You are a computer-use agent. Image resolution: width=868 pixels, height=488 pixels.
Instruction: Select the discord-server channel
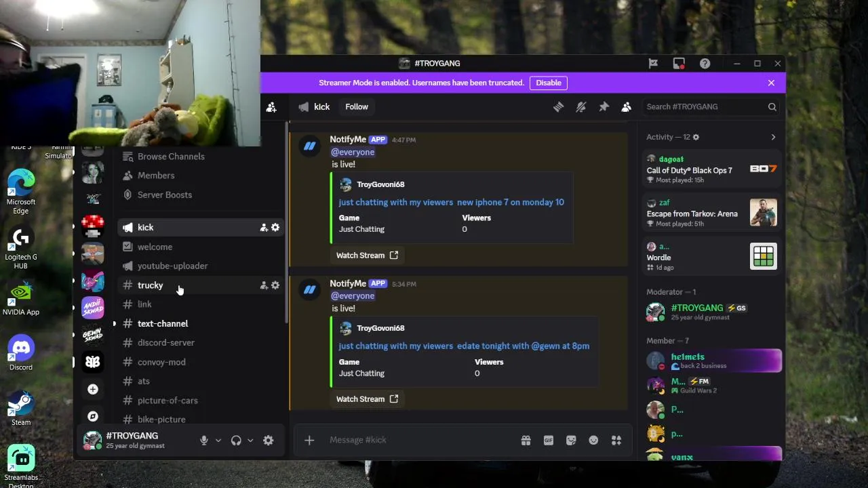(x=199, y=343)
